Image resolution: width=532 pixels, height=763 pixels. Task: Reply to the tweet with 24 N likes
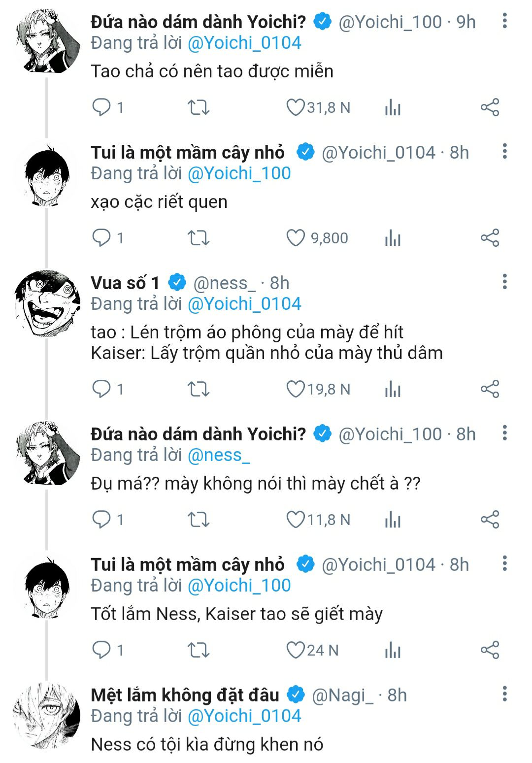(102, 650)
